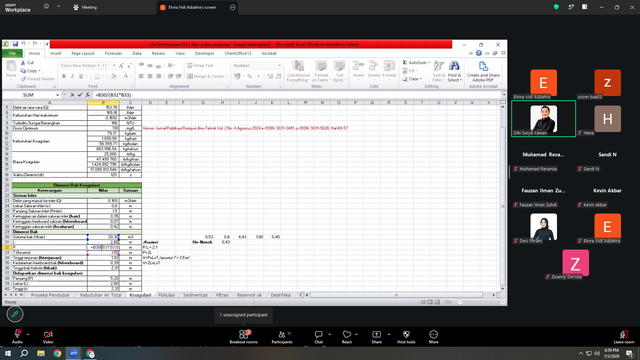Click Format as Table in Excel

point(321,71)
